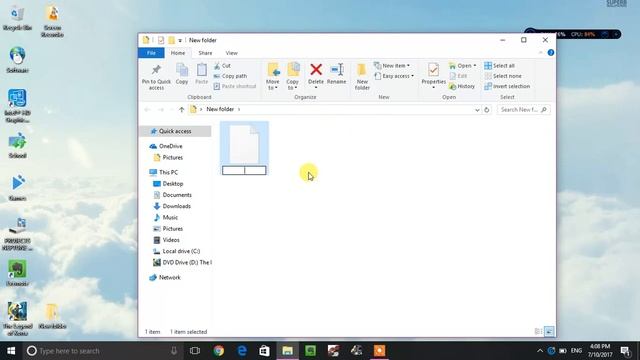Open the Copy to dropdown button

pyautogui.click(x=293, y=77)
